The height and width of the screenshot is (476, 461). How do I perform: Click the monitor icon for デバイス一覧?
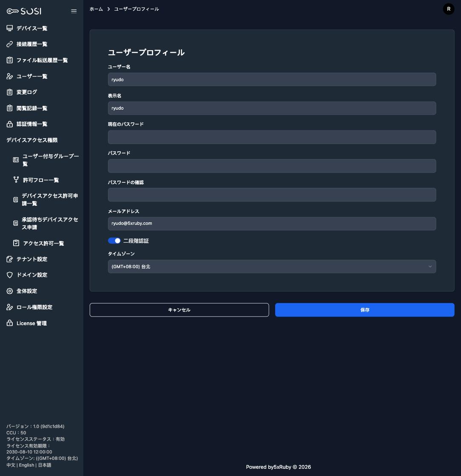(10, 28)
